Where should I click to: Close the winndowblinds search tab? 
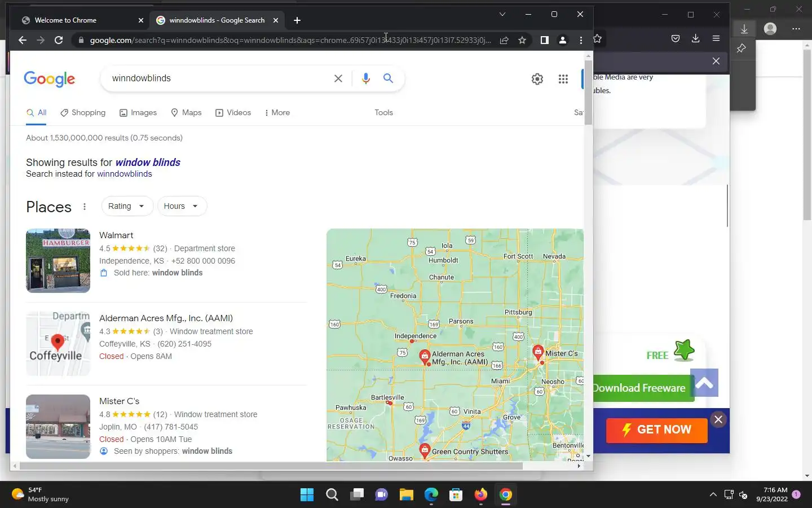coord(276,20)
